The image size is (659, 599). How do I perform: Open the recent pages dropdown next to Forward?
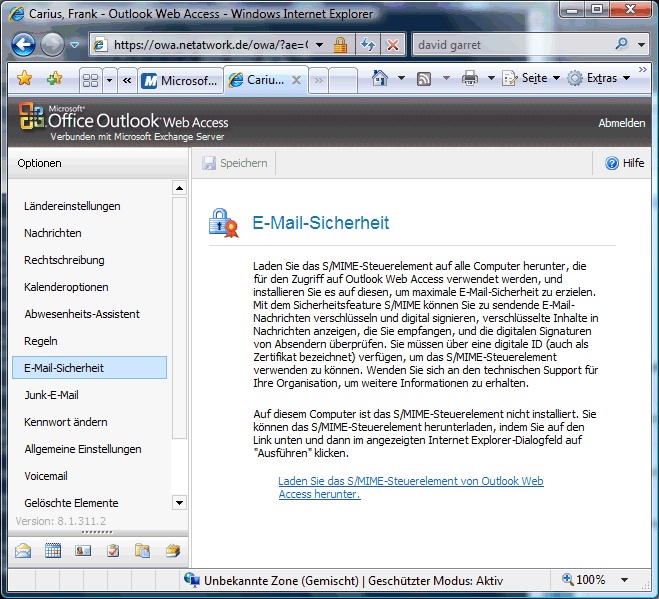75,45
